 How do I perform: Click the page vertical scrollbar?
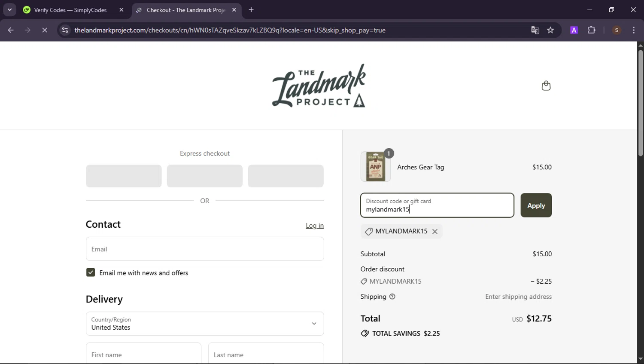coord(640,103)
